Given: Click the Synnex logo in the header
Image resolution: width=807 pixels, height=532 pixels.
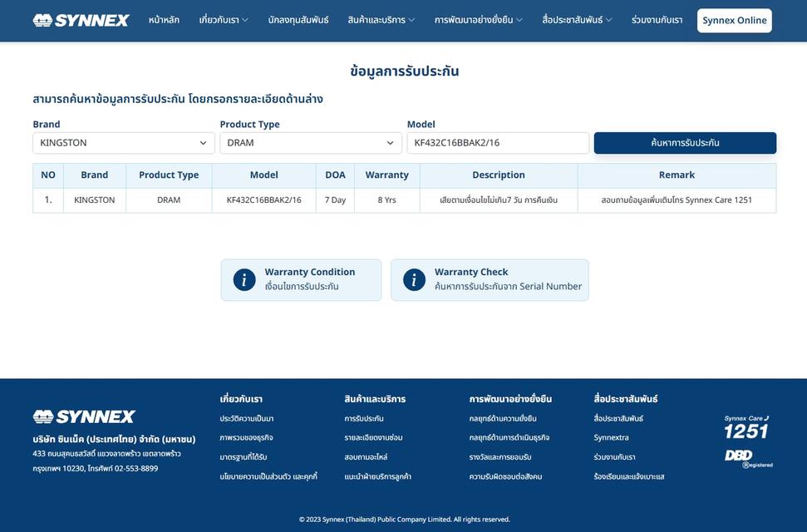Looking at the screenshot, I should tap(81, 20).
